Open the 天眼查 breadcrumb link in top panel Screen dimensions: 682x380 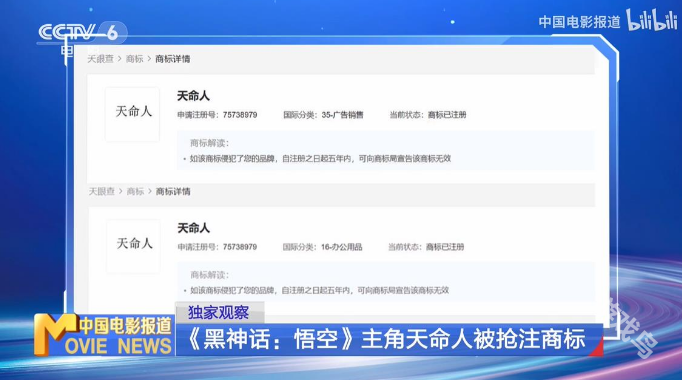[x=100, y=59]
